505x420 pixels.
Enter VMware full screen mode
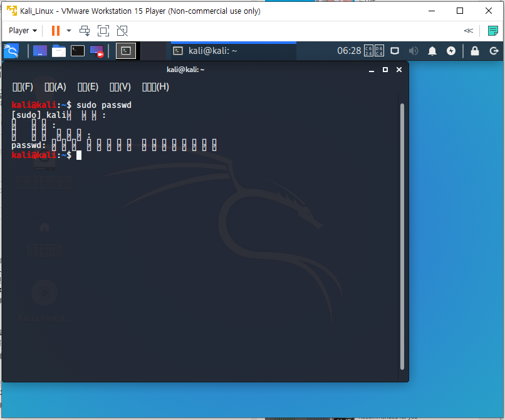(x=103, y=31)
